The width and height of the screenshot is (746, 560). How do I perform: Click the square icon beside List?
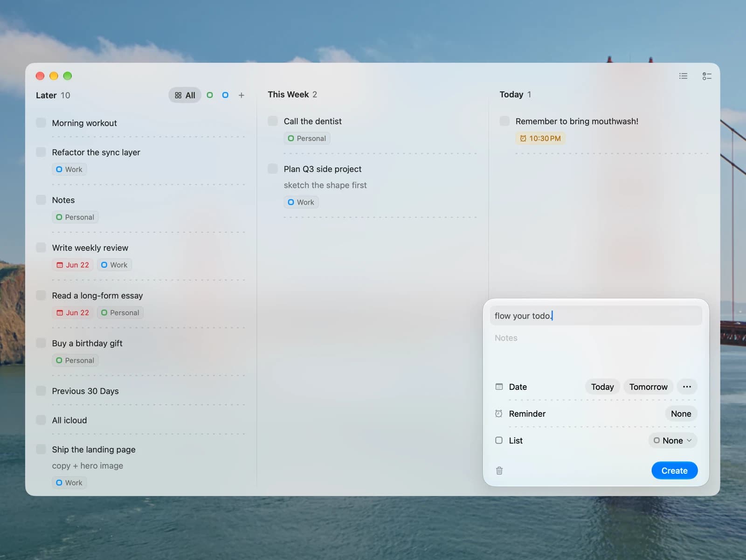tap(499, 440)
